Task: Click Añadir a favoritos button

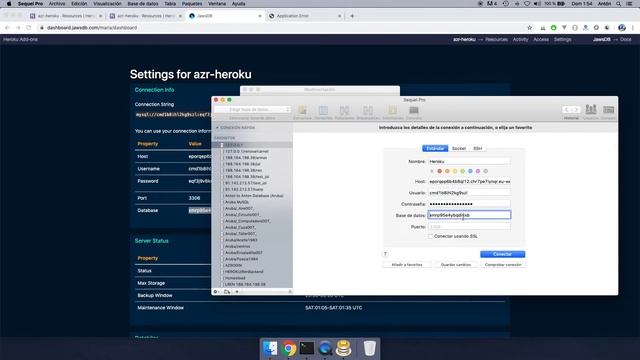Action: click(407, 265)
